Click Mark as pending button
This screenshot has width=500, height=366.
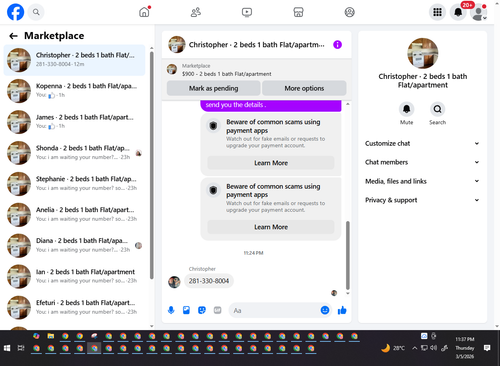[x=213, y=88]
